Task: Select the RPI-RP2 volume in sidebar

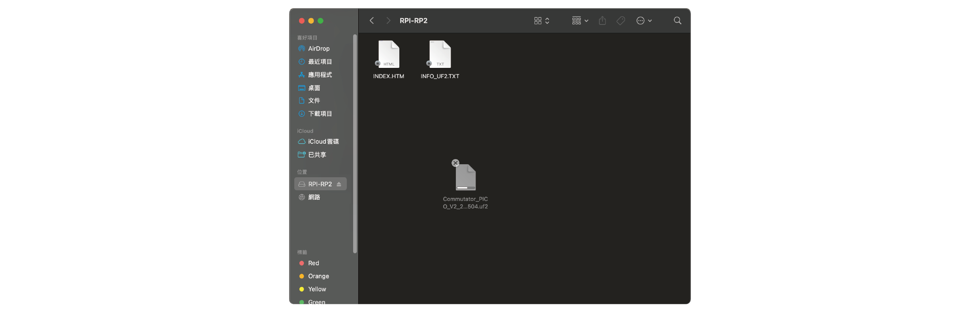Action: pos(320,184)
